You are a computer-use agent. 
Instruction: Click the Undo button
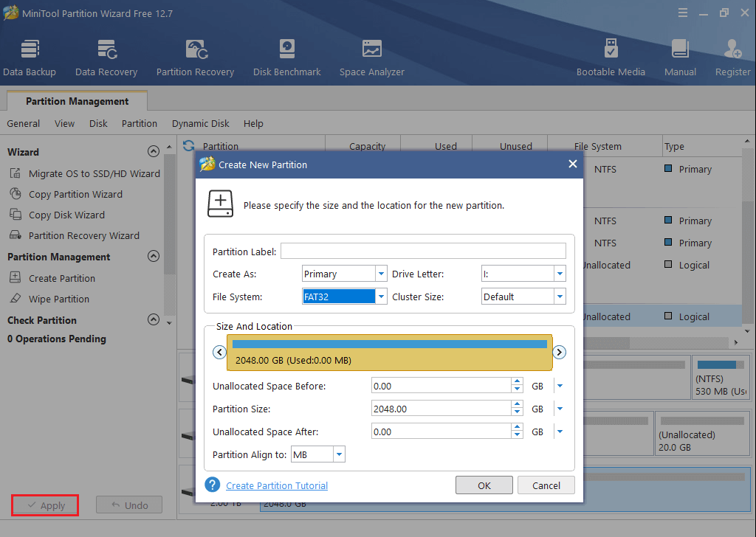129,505
